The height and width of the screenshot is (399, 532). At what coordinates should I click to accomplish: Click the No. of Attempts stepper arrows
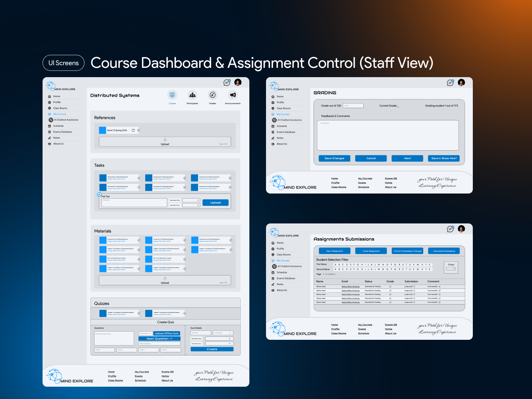[x=230, y=333]
